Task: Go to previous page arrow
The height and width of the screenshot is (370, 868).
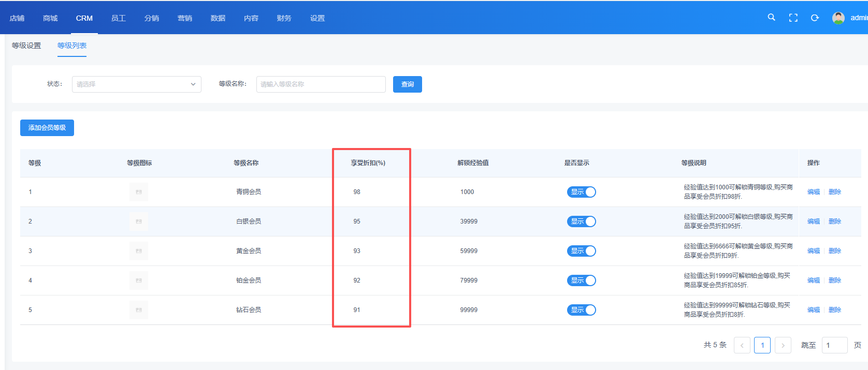Action: click(742, 345)
